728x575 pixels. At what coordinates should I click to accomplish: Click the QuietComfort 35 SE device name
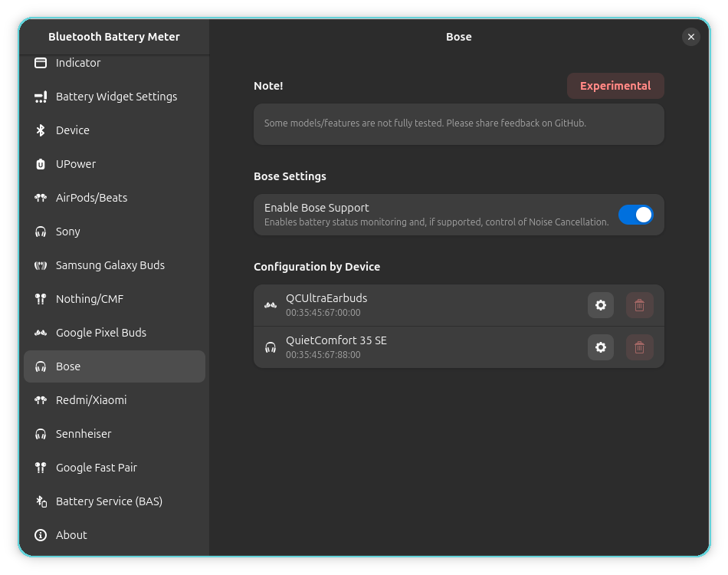336,340
